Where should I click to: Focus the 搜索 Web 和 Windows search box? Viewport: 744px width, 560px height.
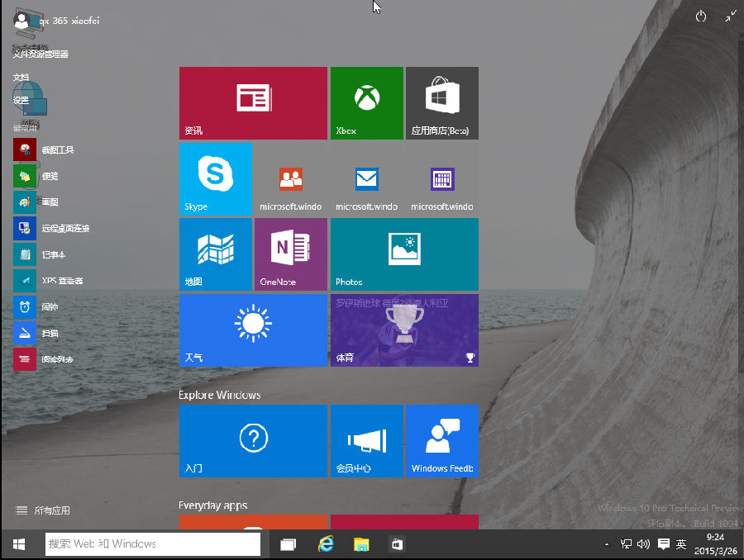pyautogui.click(x=153, y=543)
